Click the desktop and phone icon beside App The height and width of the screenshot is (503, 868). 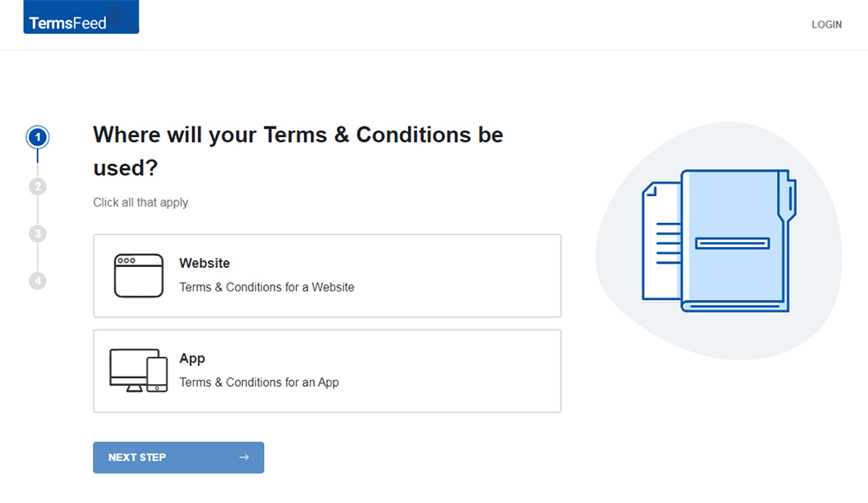click(x=139, y=369)
